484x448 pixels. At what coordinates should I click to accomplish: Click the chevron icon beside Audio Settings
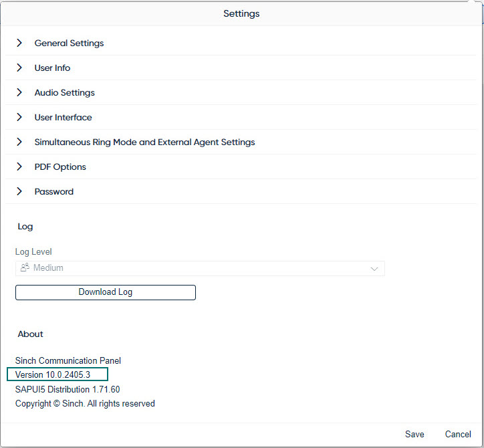coord(19,92)
